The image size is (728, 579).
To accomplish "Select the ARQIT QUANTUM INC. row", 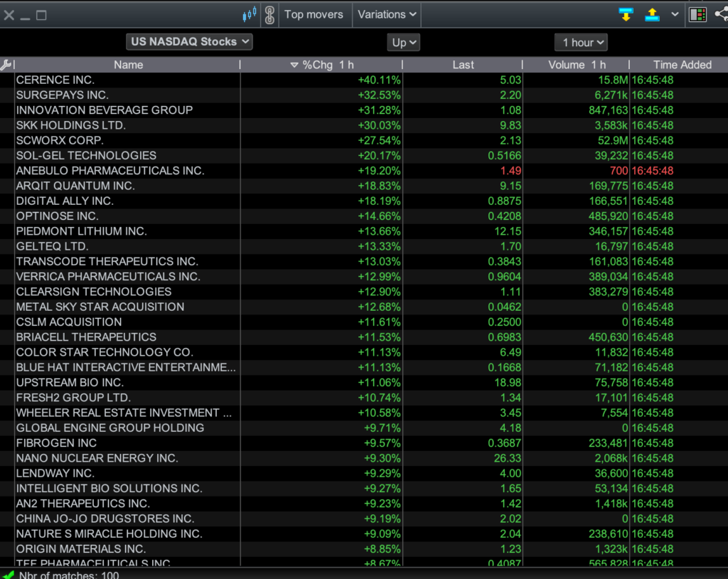I will click(364, 186).
